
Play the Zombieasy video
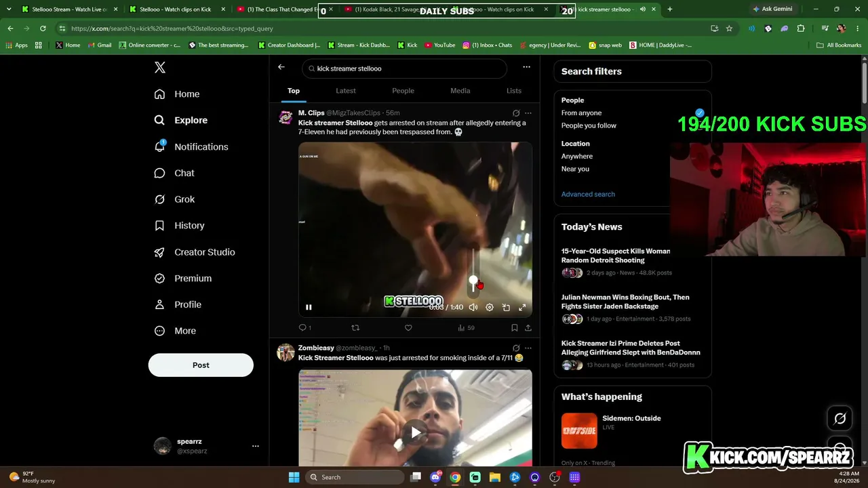click(416, 432)
